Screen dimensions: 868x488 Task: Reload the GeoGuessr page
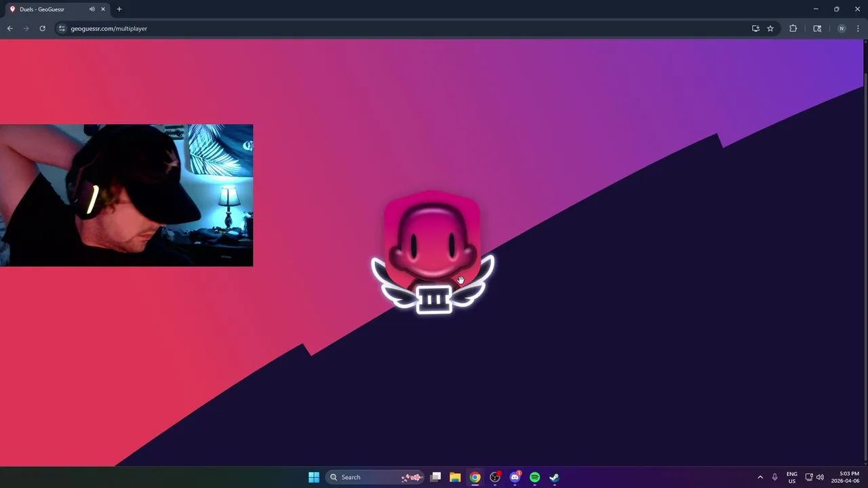(42, 28)
